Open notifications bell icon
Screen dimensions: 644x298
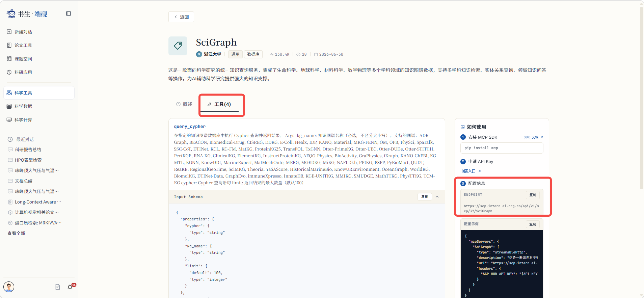click(x=70, y=287)
